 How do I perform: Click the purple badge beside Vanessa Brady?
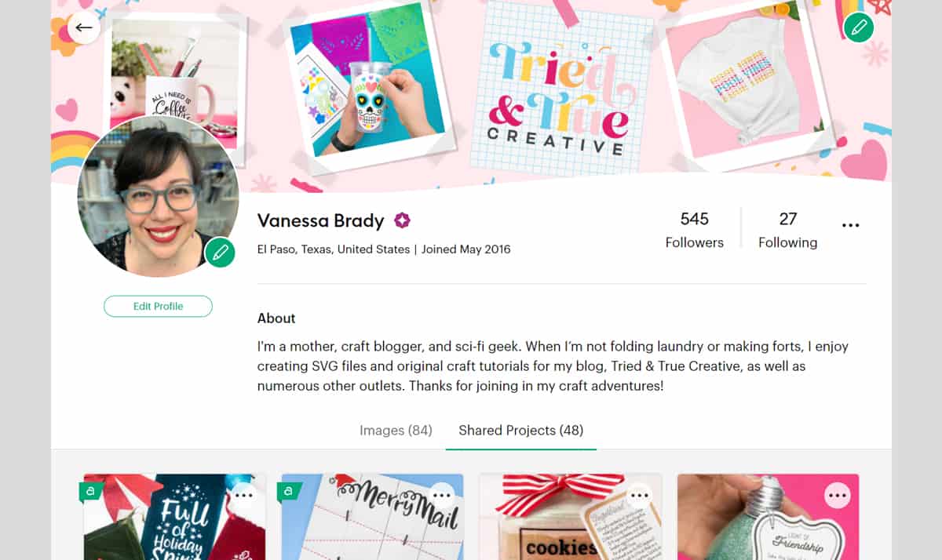(402, 220)
